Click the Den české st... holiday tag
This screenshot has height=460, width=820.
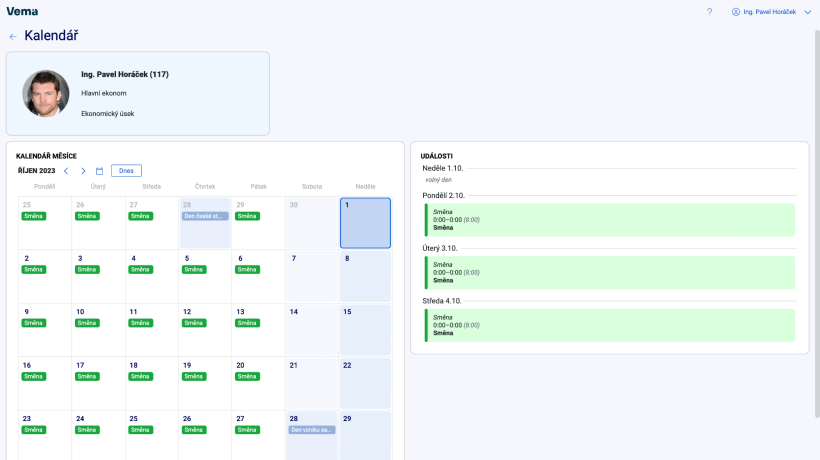[205, 216]
